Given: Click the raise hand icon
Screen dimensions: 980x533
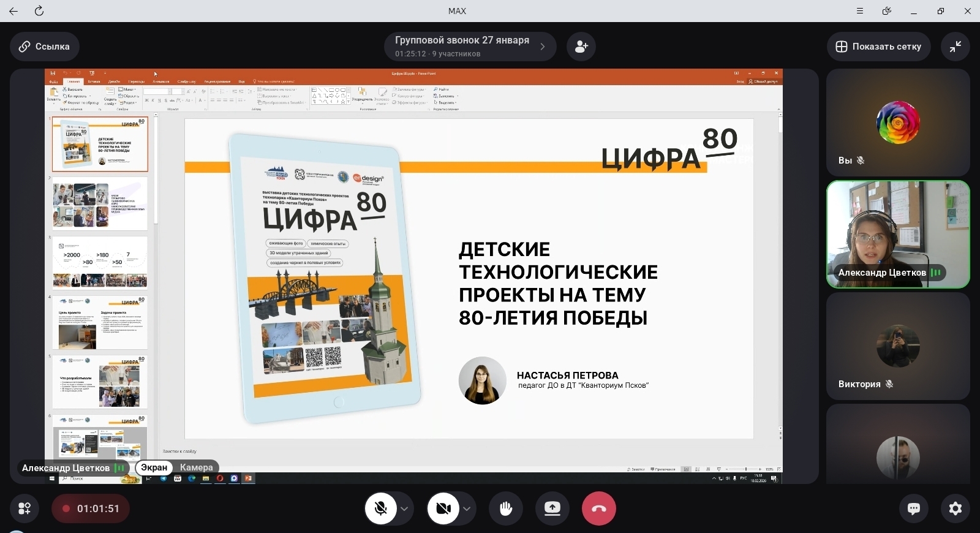Looking at the screenshot, I should tap(506, 508).
